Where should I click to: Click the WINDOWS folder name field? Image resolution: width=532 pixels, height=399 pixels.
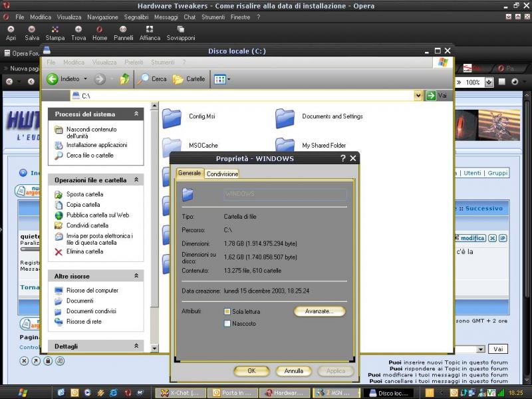(285, 194)
